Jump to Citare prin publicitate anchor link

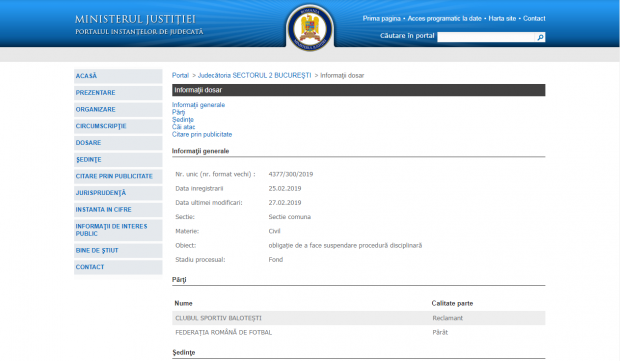coord(202,134)
